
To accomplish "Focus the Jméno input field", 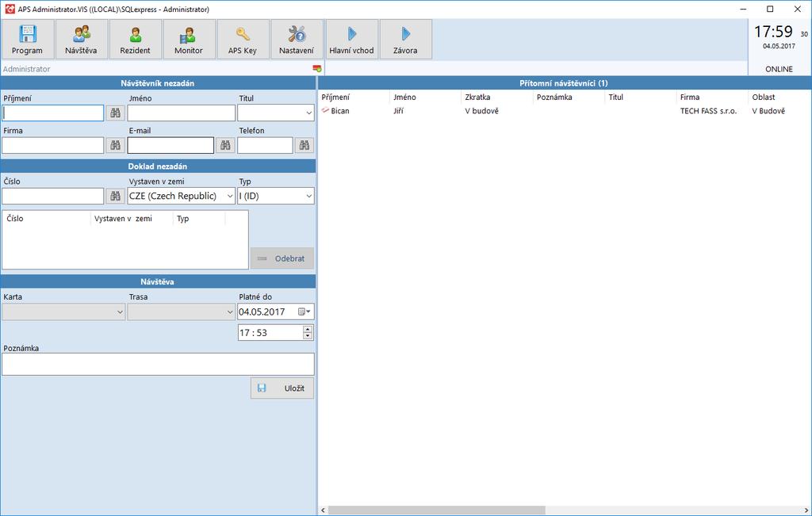I will pyautogui.click(x=182, y=113).
